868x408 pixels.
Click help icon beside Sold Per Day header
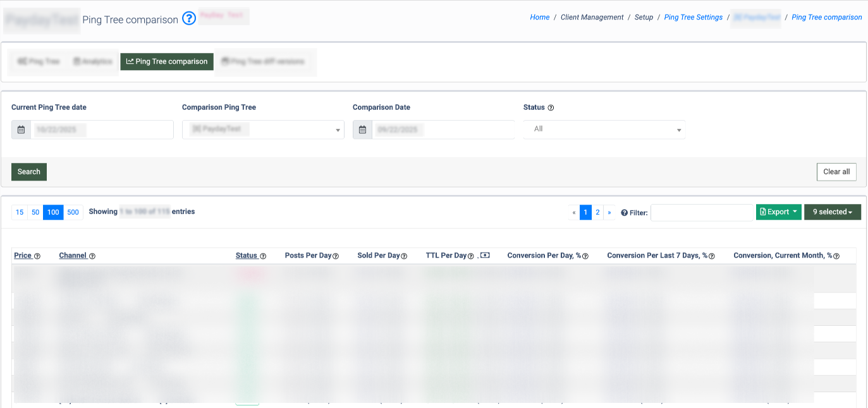click(x=404, y=256)
